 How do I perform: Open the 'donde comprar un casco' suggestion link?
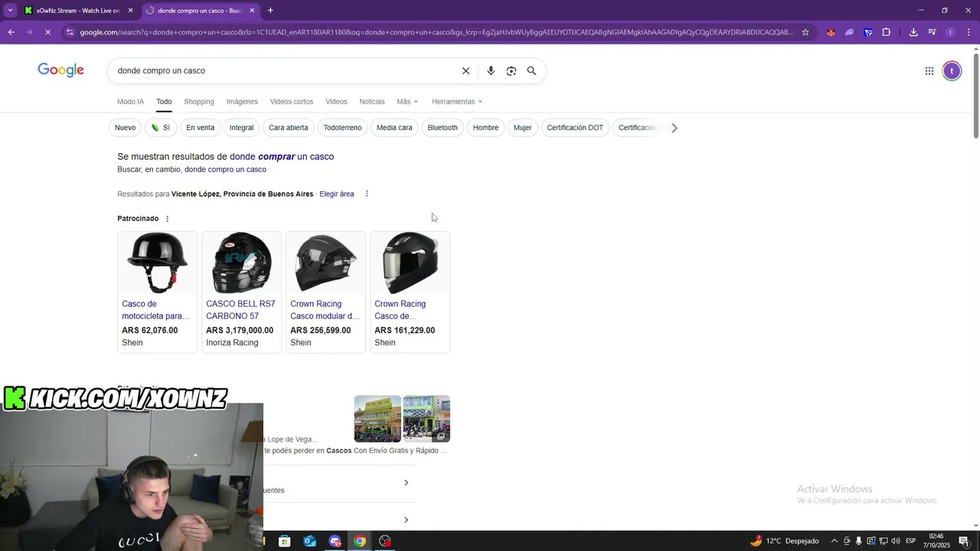tap(282, 157)
